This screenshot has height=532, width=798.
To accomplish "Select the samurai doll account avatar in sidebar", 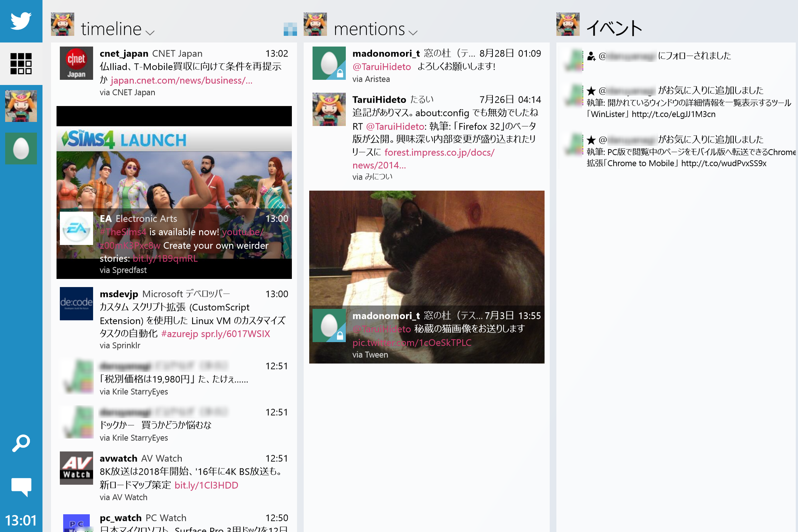I will point(21,106).
